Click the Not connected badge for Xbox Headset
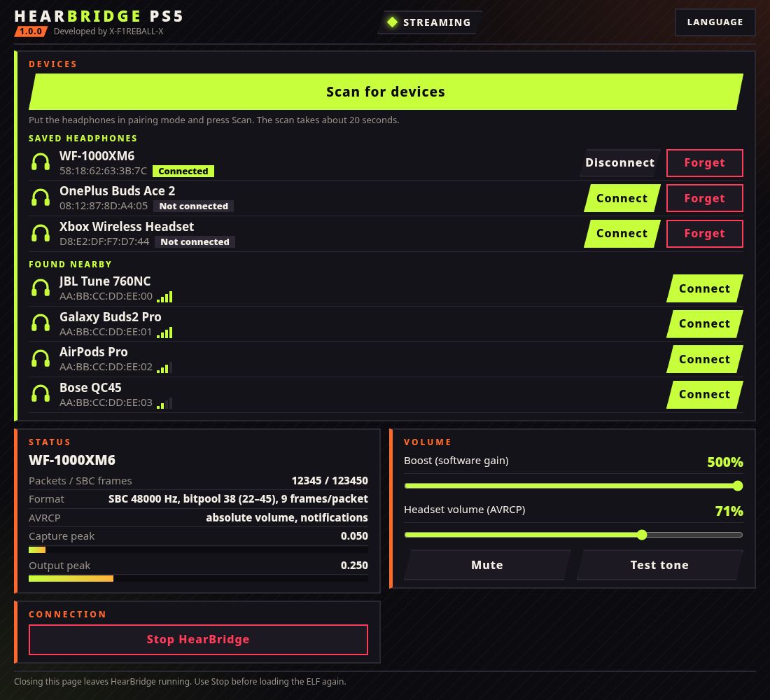This screenshot has width=770, height=700. pyautogui.click(x=195, y=241)
